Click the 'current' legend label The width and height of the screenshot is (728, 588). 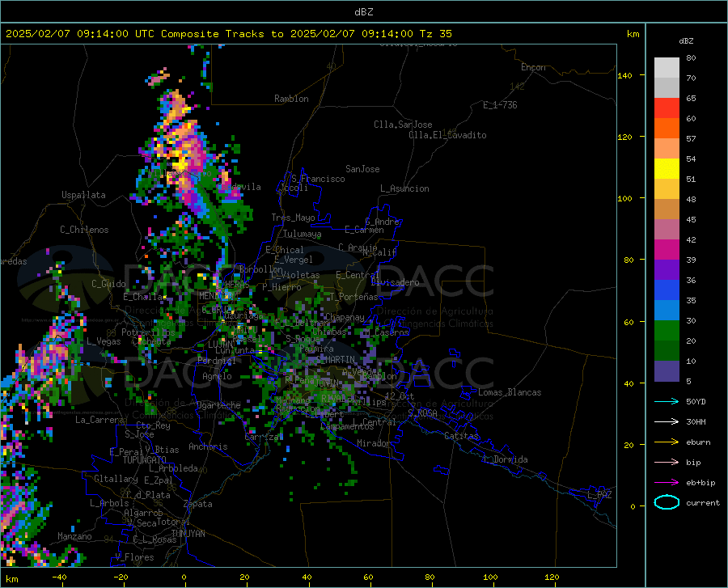pyautogui.click(x=703, y=502)
